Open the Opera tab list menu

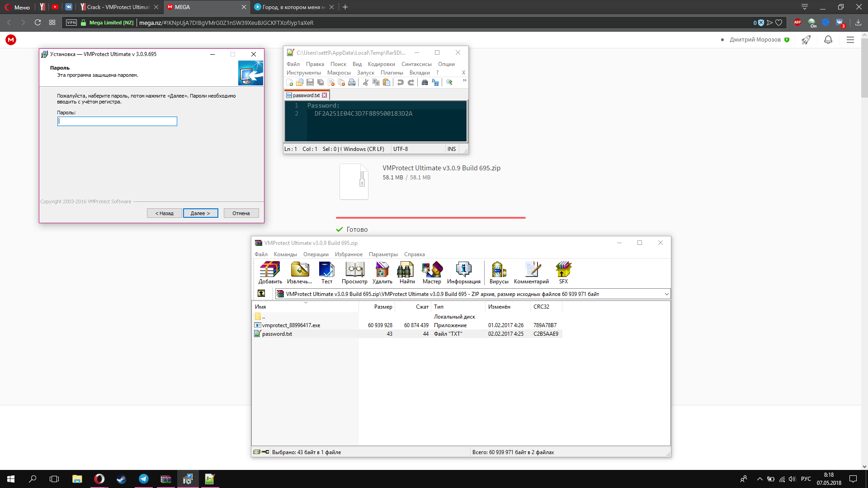click(x=804, y=7)
